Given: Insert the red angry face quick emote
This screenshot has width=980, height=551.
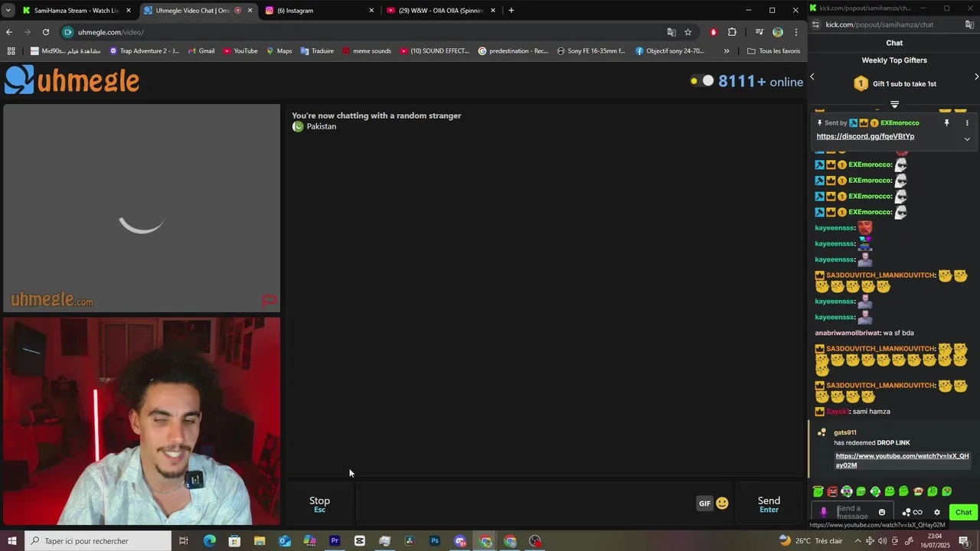Looking at the screenshot, I should (x=832, y=491).
